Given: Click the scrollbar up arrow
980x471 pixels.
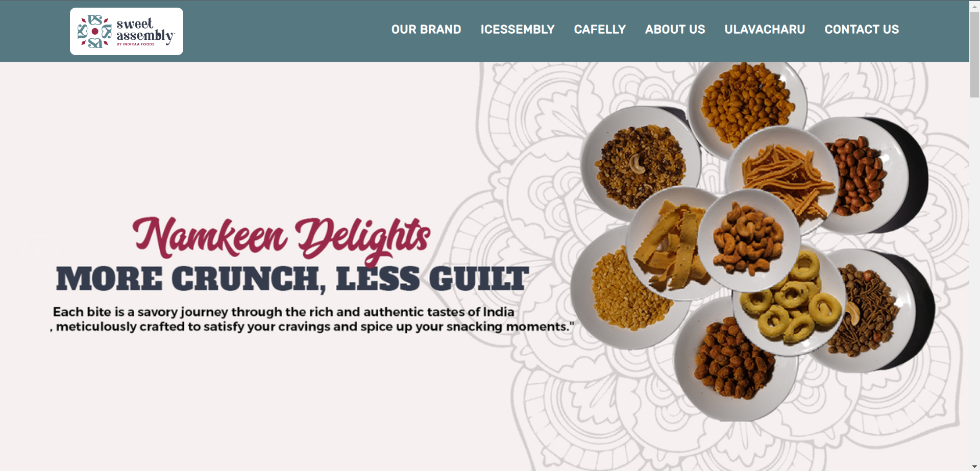Looking at the screenshot, I should [x=974, y=6].
